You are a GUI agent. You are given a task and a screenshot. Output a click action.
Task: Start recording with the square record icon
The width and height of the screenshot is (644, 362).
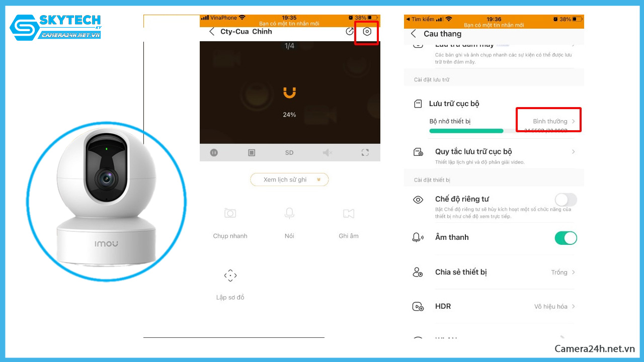(252, 153)
